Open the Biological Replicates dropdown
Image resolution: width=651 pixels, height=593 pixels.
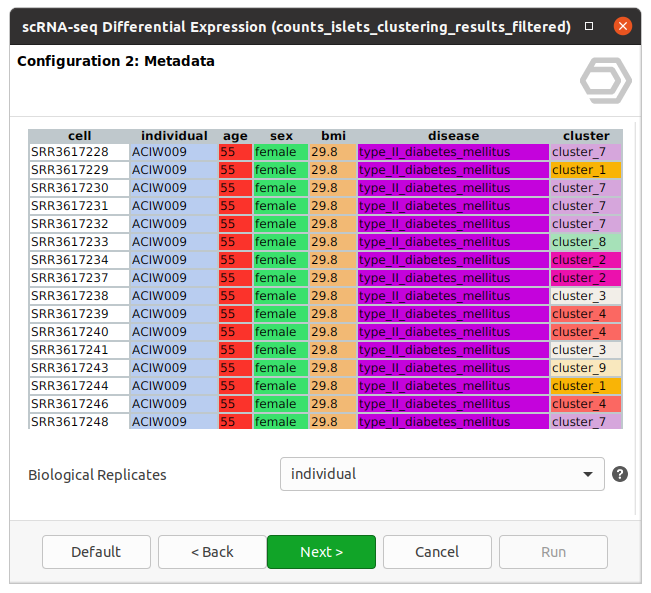[x=442, y=474]
